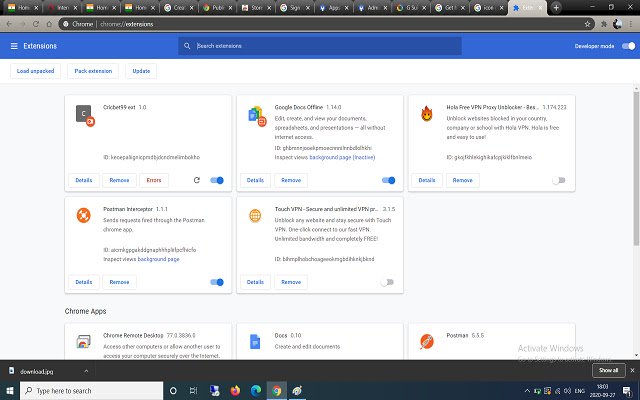Go to the Chrome home page icon

point(49,24)
